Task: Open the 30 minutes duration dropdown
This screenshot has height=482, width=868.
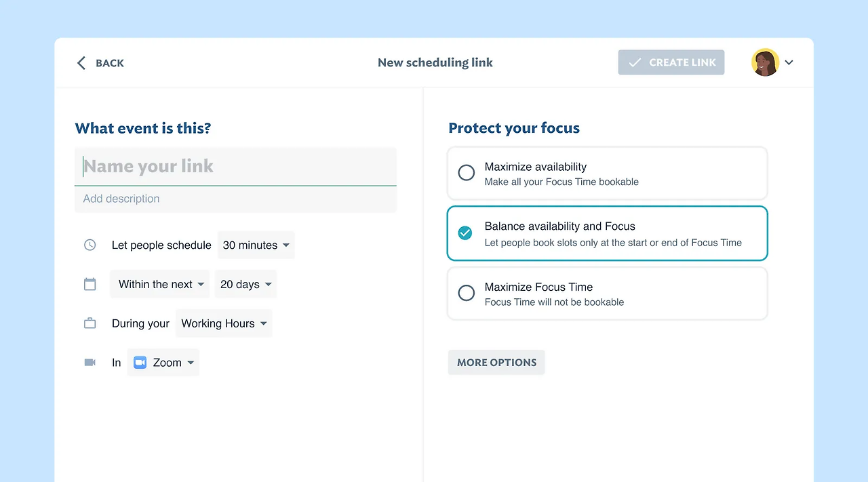Action: (x=256, y=245)
